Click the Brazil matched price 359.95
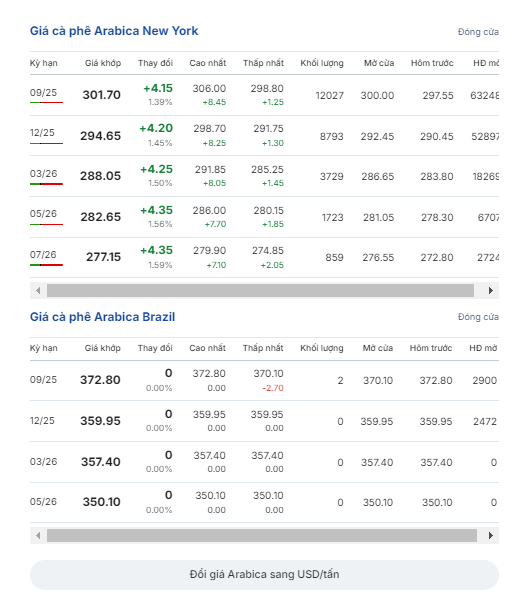 click(x=100, y=421)
